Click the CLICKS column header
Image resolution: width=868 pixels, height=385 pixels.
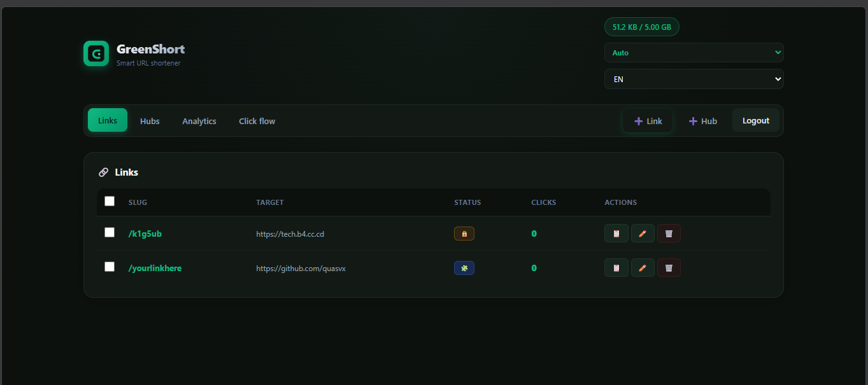click(x=544, y=202)
